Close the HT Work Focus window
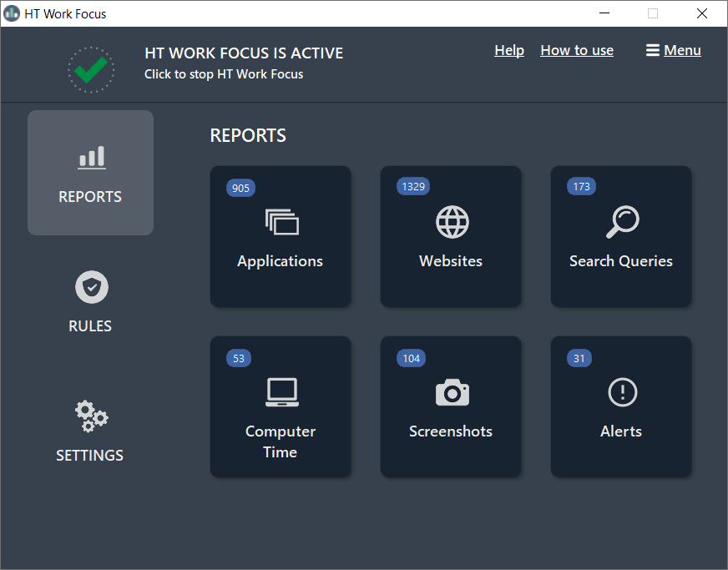 701,13
